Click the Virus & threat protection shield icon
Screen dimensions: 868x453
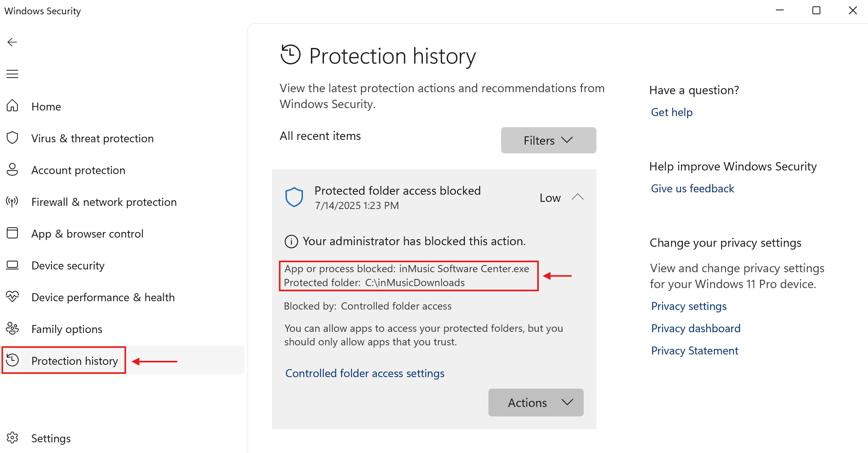coord(12,138)
